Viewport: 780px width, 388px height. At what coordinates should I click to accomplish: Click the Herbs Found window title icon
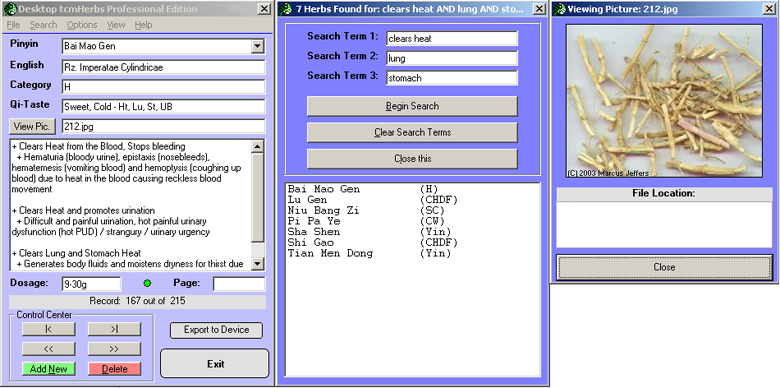point(285,9)
